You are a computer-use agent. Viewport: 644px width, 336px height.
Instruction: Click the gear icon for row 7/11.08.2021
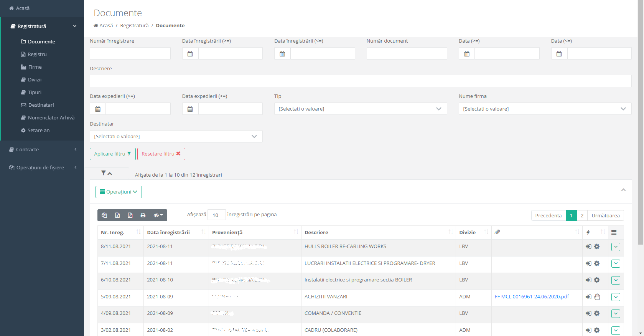click(x=597, y=263)
